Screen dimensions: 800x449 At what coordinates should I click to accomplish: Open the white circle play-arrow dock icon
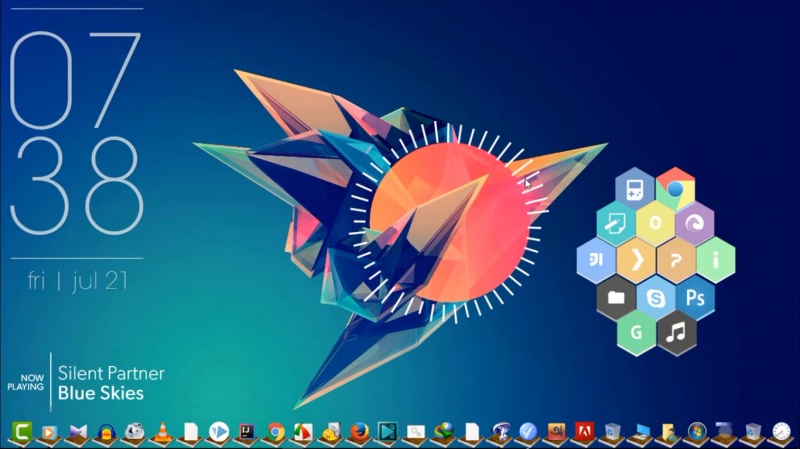(x=219, y=432)
